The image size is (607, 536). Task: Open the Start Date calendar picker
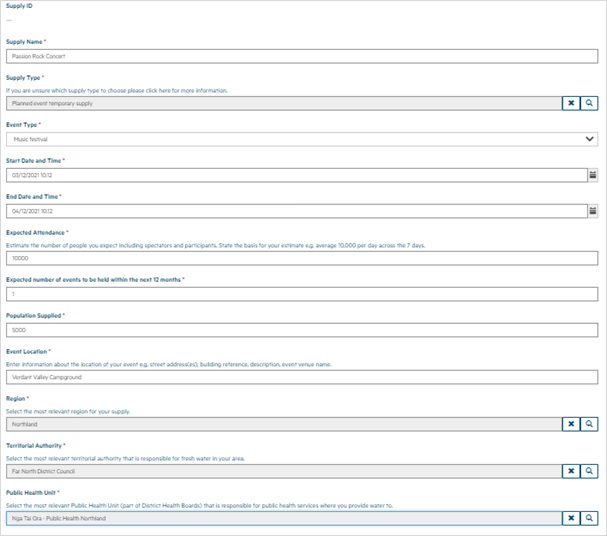point(592,175)
